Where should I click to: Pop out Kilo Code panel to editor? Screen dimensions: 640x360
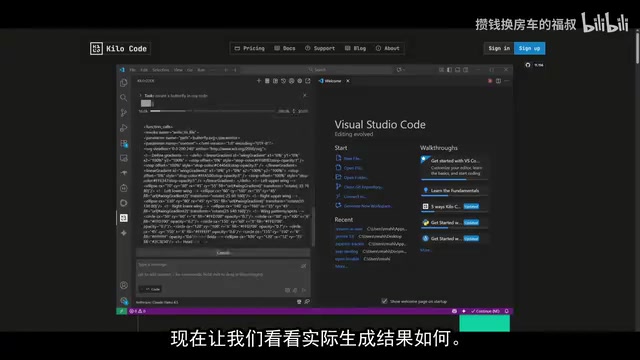[308, 81]
